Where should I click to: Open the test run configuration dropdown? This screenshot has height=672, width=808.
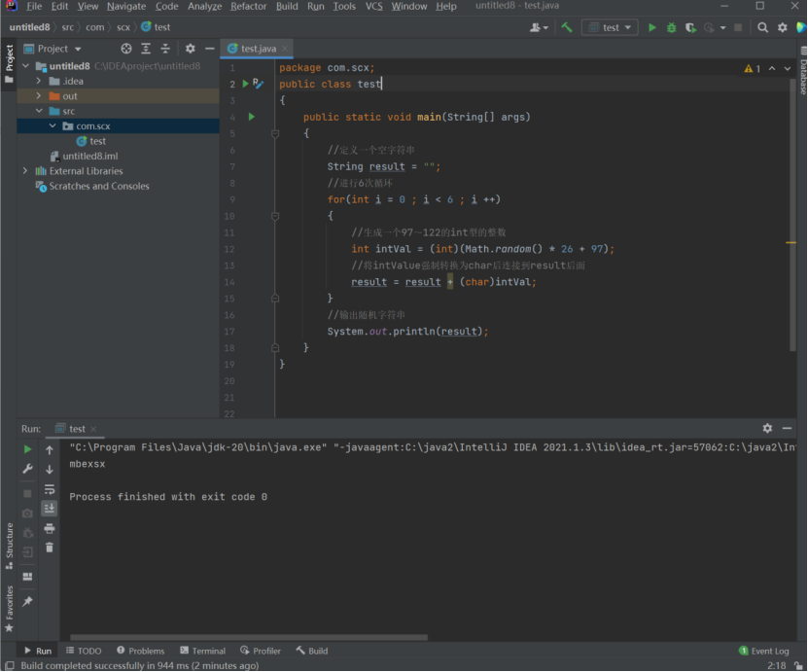610,28
